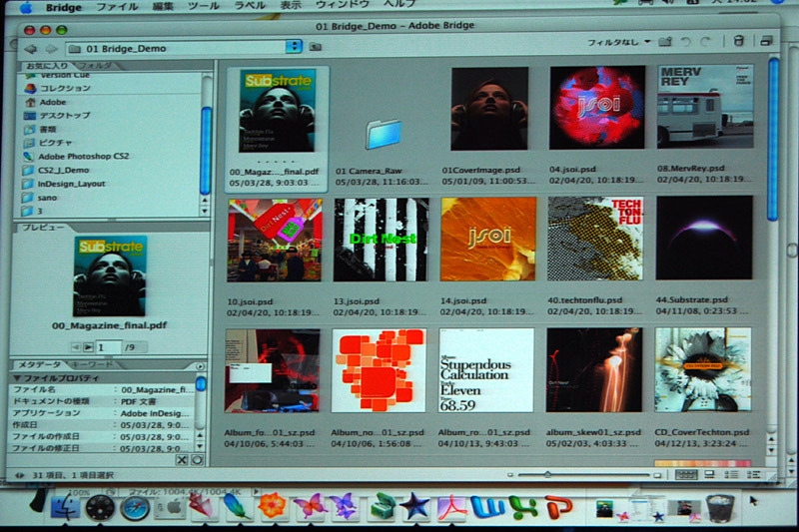Rotate selection clockwise with toolbar icon
This screenshot has height=532, width=799.
point(705,42)
